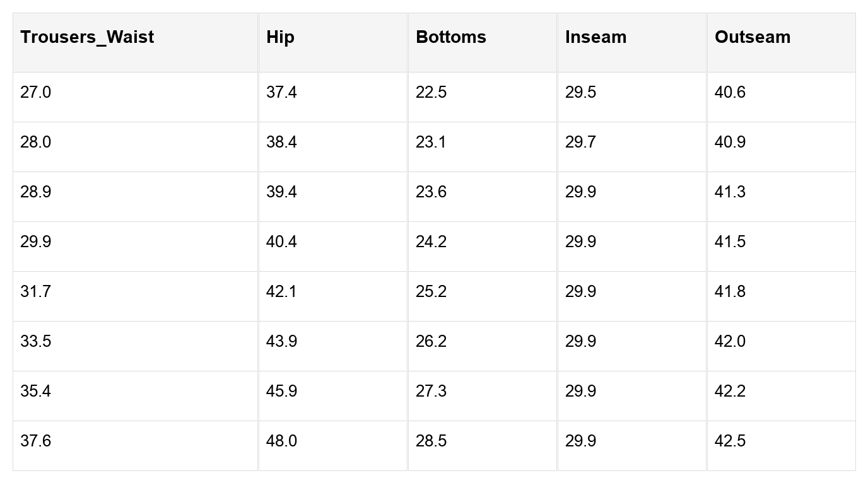This screenshot has height=483, width=868.
Task: Click outseam cell showing 40.6
Action: point(730,93)
